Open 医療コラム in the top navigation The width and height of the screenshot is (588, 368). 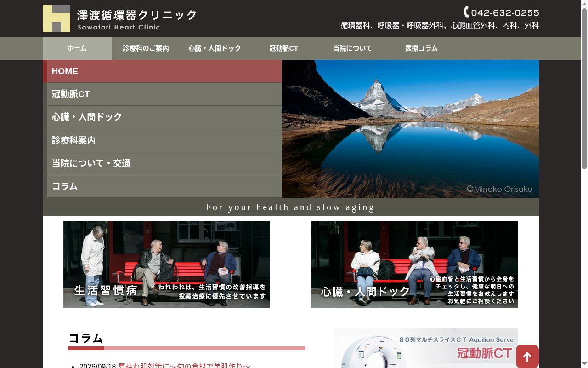pyautogui.click(x=422, y=48)
